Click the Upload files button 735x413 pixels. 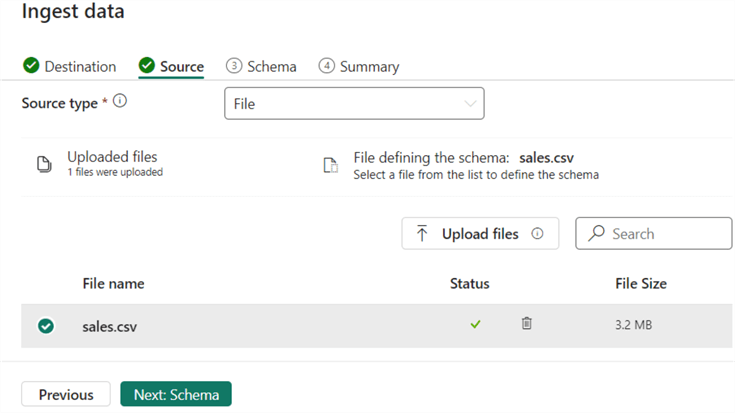point(479,234)
